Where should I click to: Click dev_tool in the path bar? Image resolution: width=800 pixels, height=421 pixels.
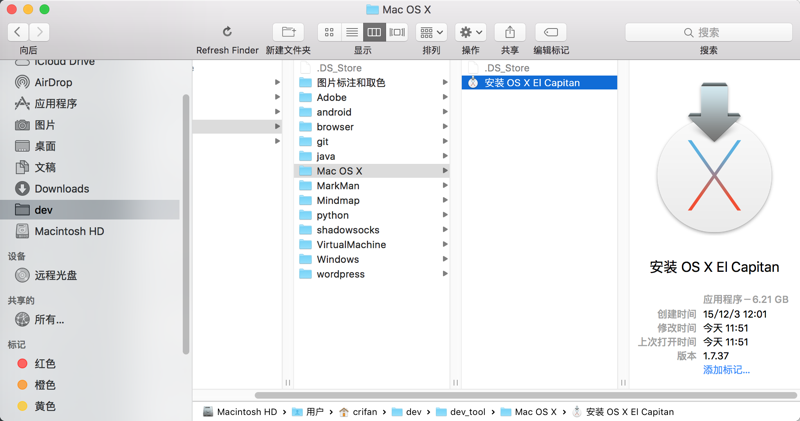coord(461,412)
